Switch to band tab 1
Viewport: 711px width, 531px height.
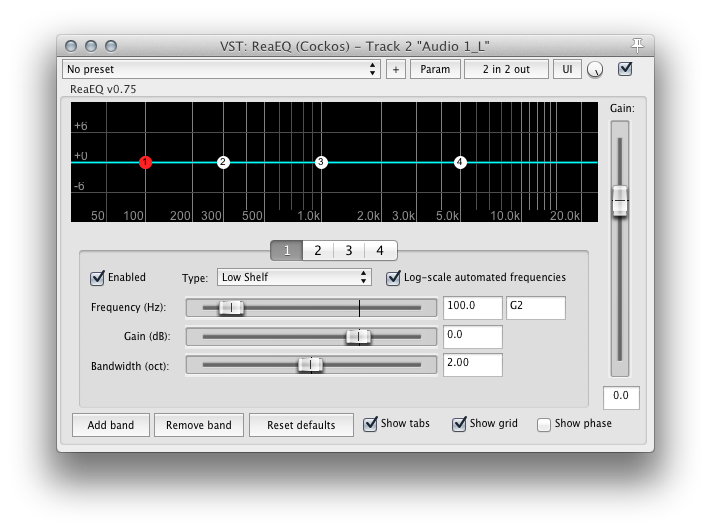click(287, 250)
